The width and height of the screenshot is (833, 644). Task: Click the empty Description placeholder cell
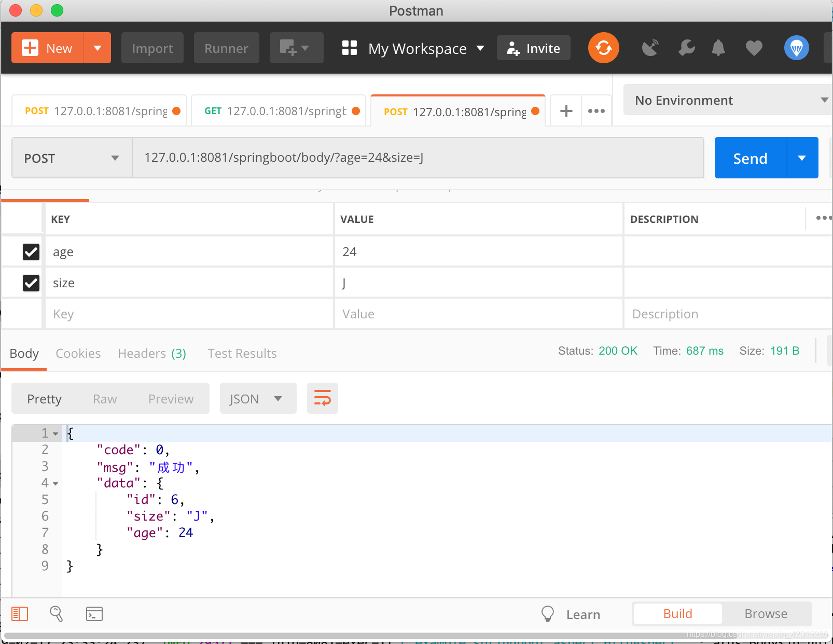click(x=728, y=314)
